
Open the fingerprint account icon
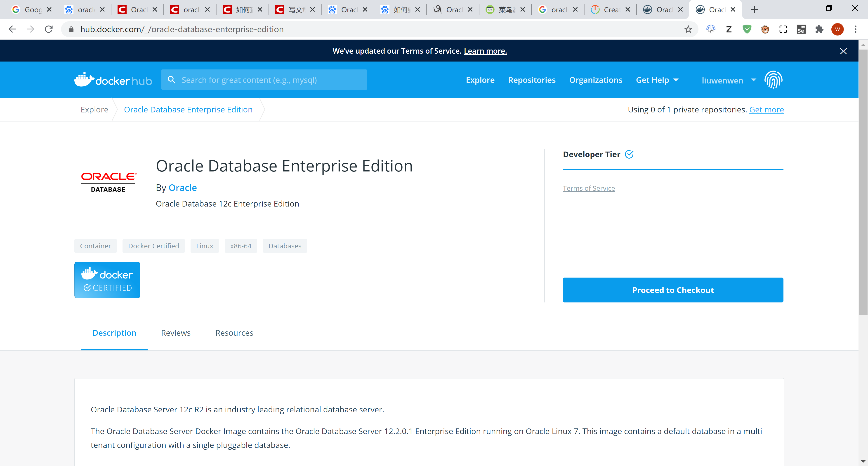(x=773, y=80)
